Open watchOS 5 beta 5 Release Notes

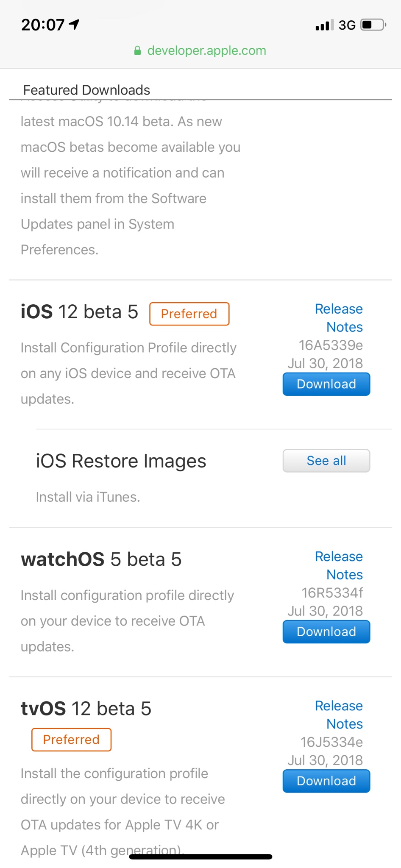click(339, 565)
